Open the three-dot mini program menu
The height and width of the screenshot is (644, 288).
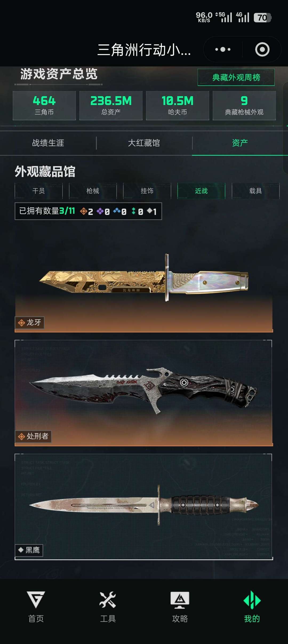223,49
